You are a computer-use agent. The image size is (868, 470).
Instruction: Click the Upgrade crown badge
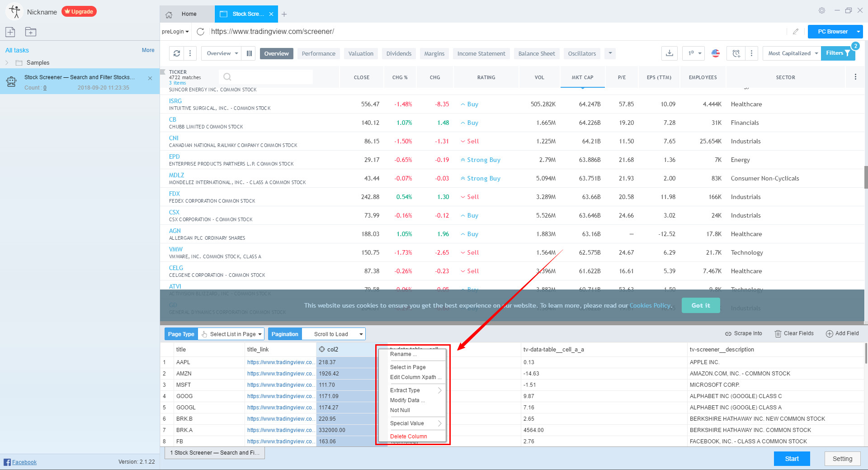(79, 12)
